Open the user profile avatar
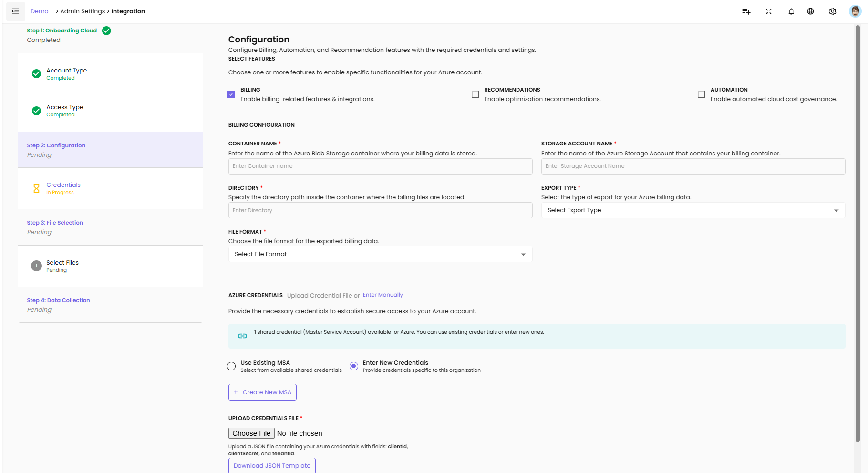Screen dimensions: 868x473 click(x=855, y=11)
